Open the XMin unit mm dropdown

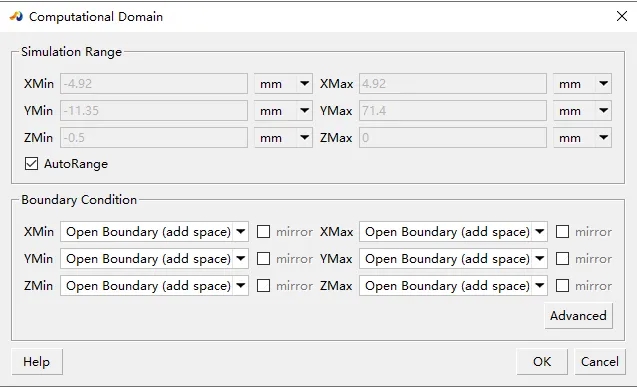[283, 84]
